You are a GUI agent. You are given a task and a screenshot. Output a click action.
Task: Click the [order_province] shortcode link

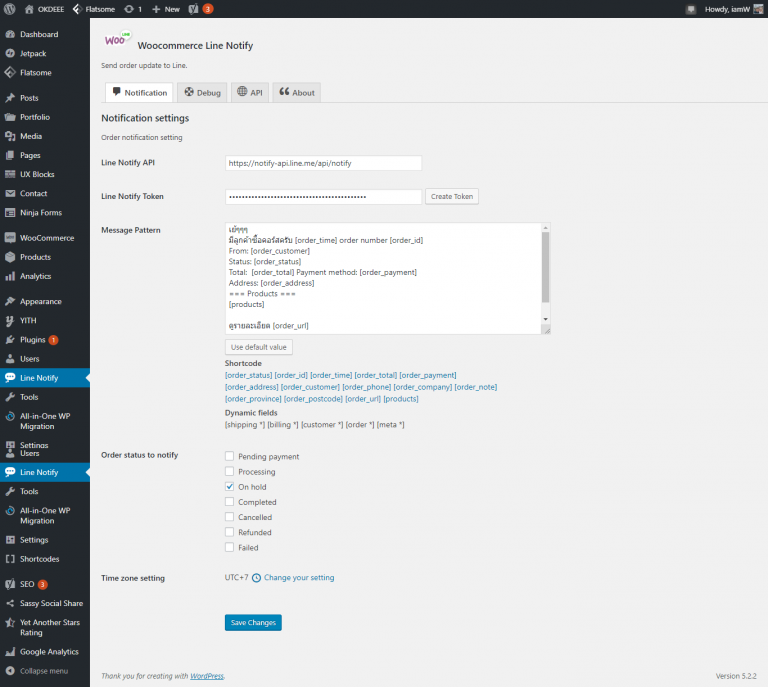[x=253, y=399]
